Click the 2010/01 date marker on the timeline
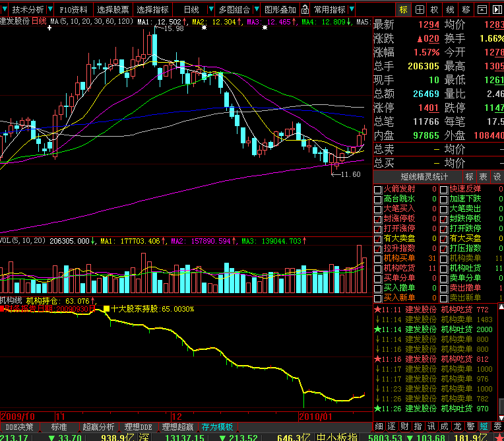 click(315, 417)
